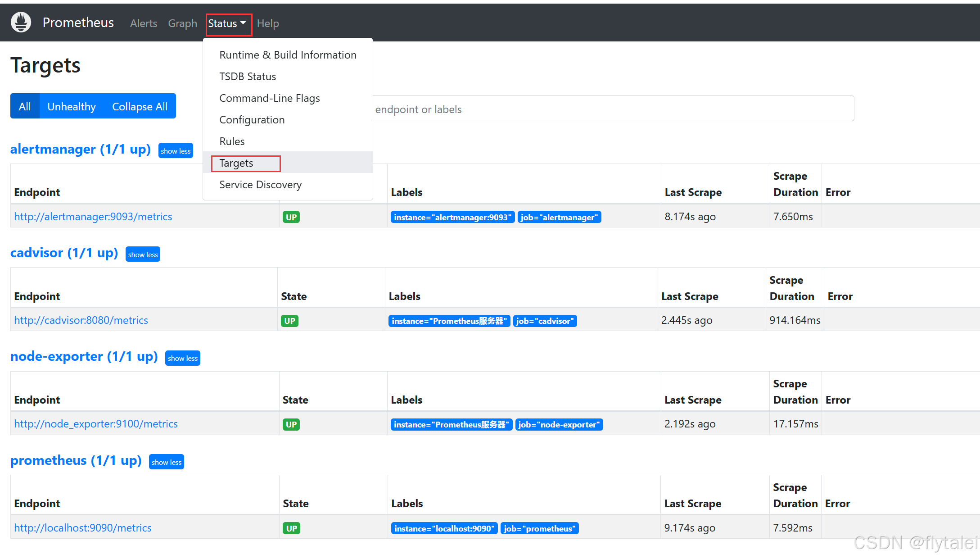Screen dimensions: 980x559
Task: Open TSDB Status page
Action: 248,77
